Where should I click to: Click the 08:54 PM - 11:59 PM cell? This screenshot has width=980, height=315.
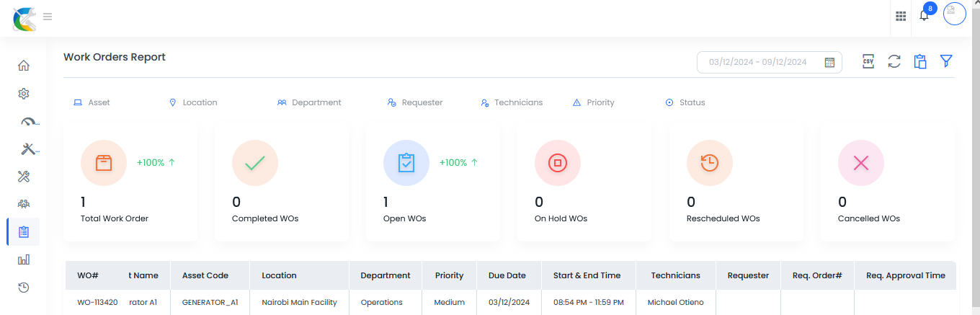[x=589, y=302]
